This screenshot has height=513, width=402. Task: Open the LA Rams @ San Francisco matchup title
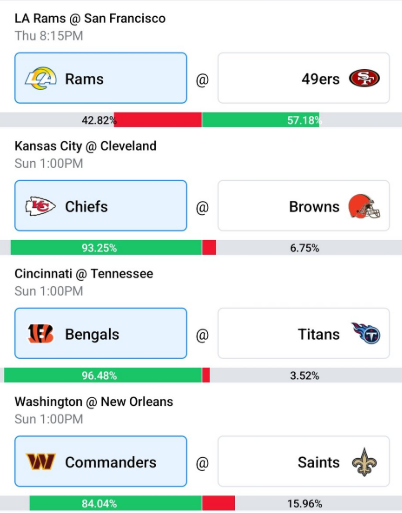coord(90,18)
